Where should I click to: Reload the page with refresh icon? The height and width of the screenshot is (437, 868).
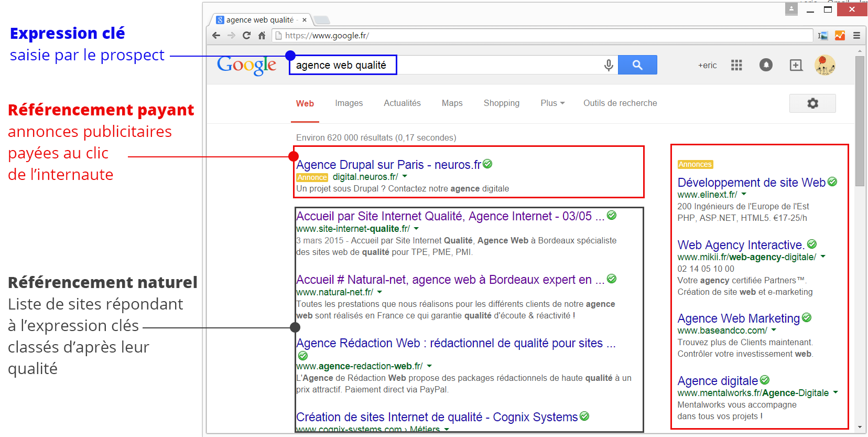point(246,35)
